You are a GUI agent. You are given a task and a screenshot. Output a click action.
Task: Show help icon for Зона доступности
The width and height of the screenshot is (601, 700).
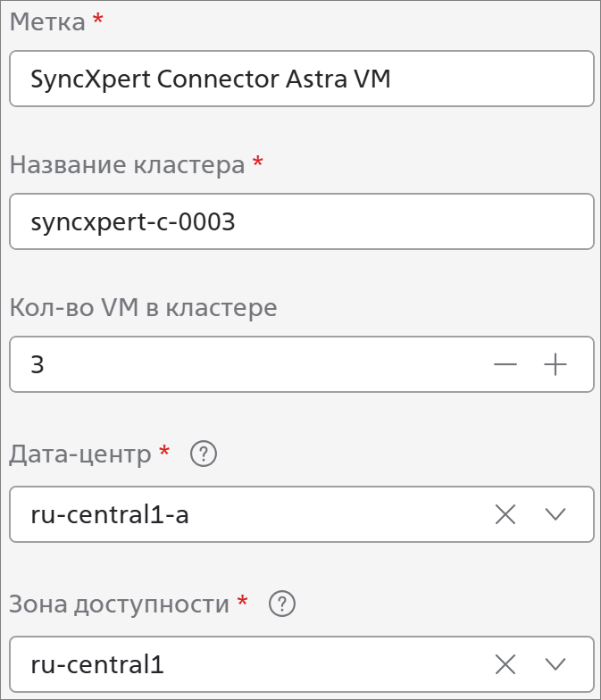[x=282, y=604]
